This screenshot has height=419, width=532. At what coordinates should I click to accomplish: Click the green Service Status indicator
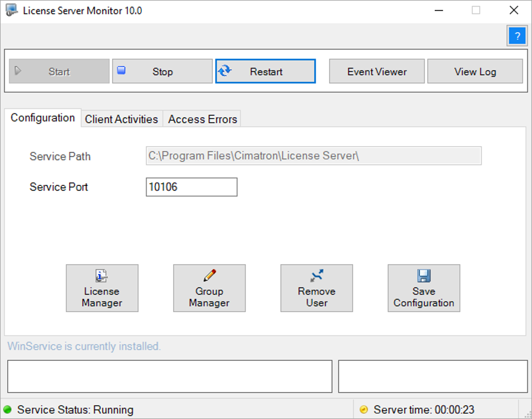[x=8, y=410]
